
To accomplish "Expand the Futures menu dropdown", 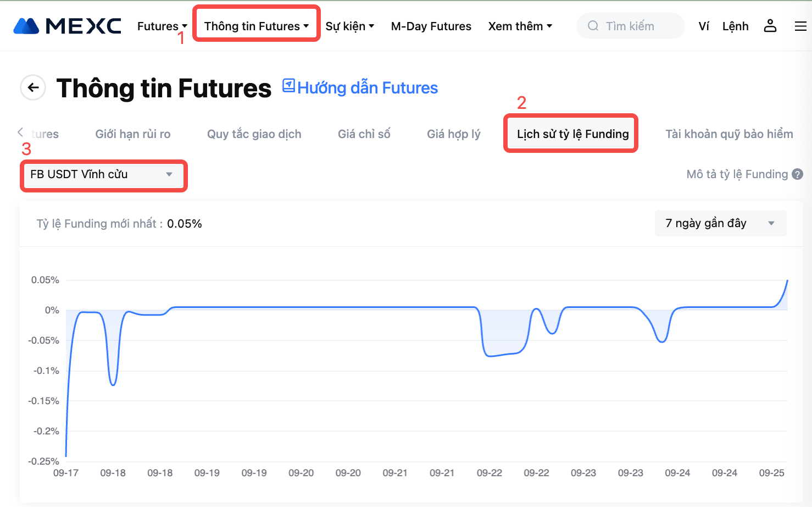I will (162, 26).
